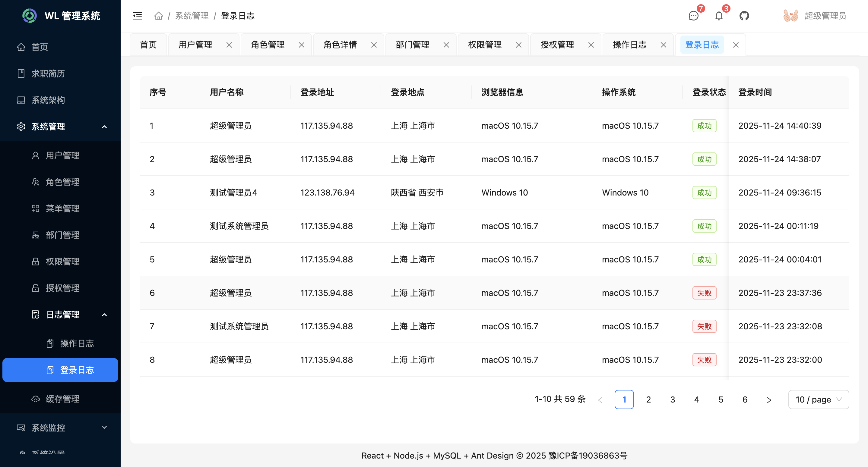Click the home icon in the breadcrumb
The width and height of the screenshot is (868, 467).
158,16
